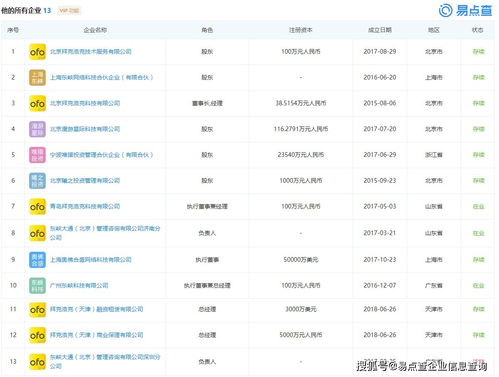
Task: Open the company name link in row 5
Action: 101,155
